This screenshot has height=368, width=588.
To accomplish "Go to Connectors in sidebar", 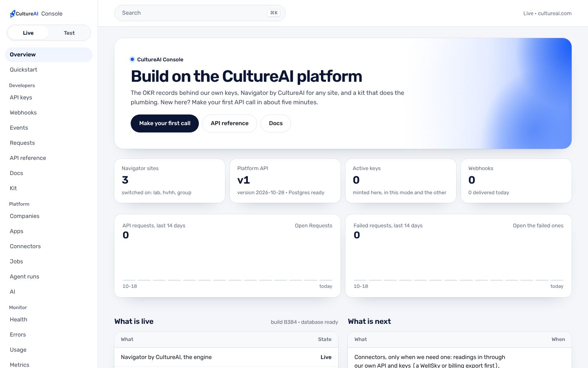I will (x=49, y=247).
